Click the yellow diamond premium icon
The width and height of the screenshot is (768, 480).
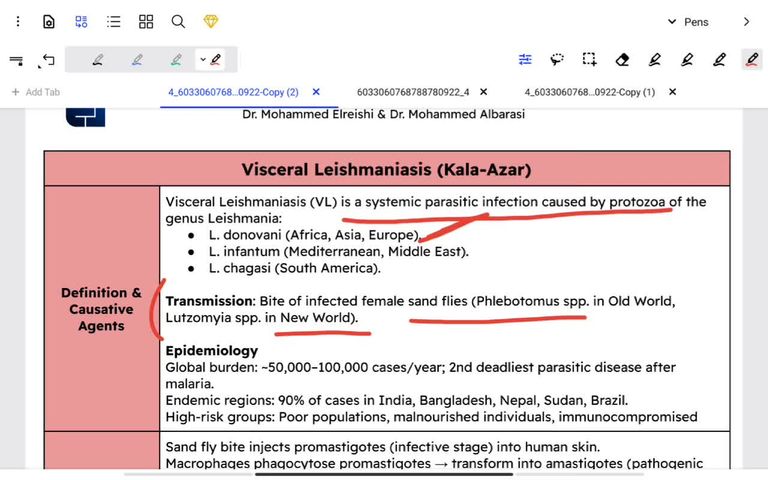(210, 21)
